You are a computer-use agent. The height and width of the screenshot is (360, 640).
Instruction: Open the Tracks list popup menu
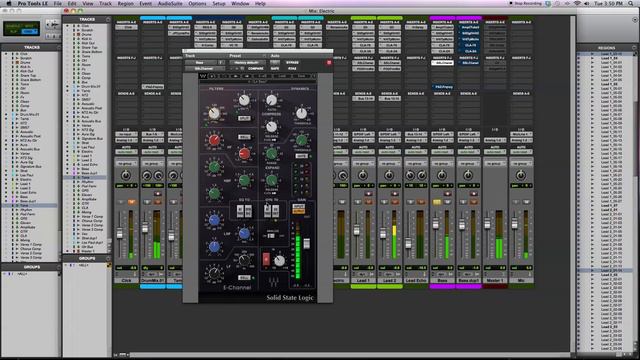[108, 19]
